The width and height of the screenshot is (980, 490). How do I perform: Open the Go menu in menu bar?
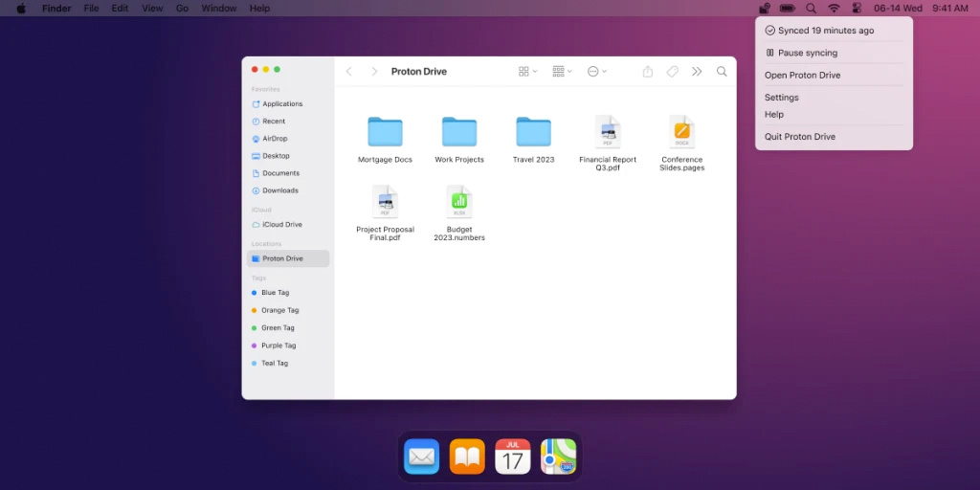(182, 8)
